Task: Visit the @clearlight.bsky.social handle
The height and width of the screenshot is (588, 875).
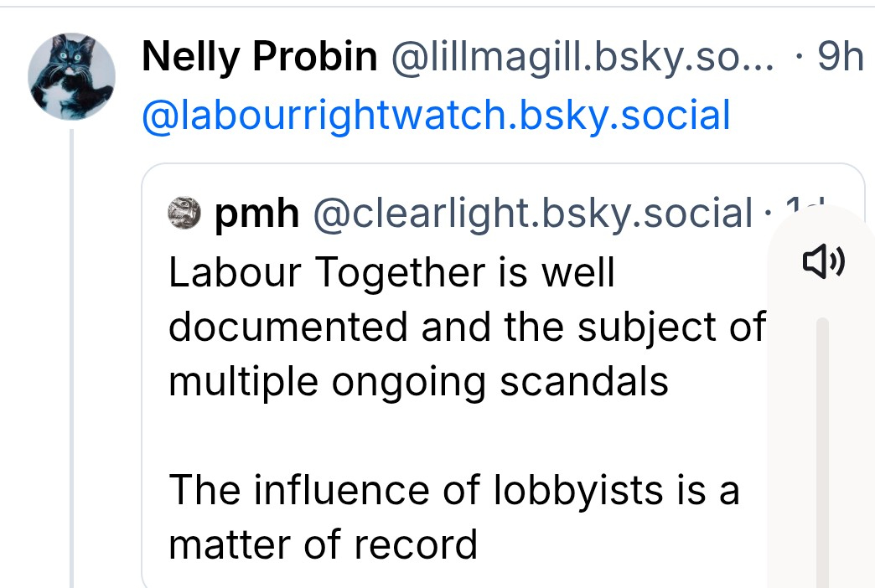Action: (532, 214)
